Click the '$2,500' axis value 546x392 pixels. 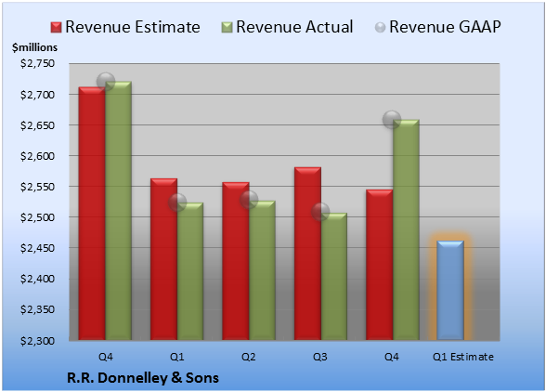click(x=37, y=217)
